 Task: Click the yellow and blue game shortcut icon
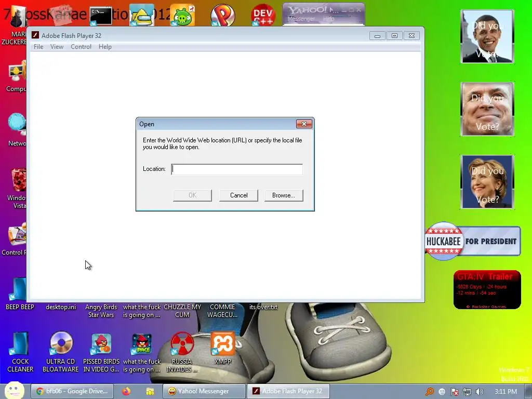(142, 15)
